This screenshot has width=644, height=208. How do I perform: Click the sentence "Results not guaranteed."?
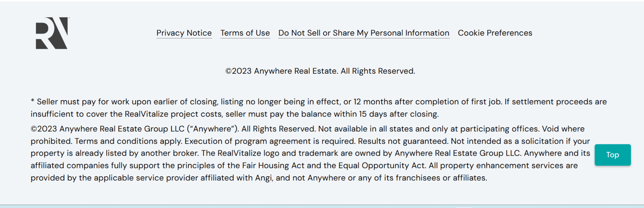pos(403,141)
